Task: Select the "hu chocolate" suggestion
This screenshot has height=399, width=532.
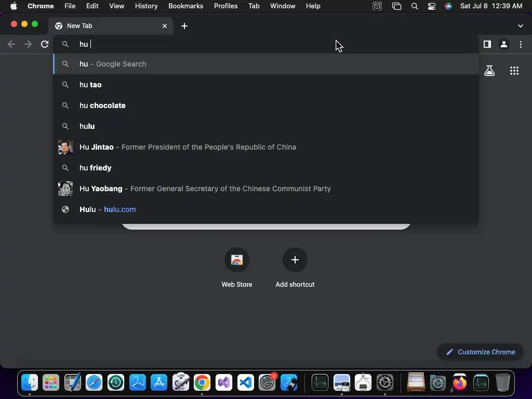Action: [266, 105]
